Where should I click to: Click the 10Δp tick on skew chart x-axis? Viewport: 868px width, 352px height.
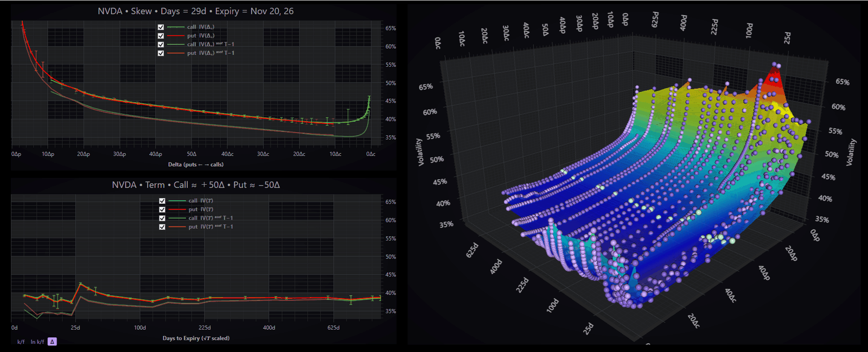(48, 154)
